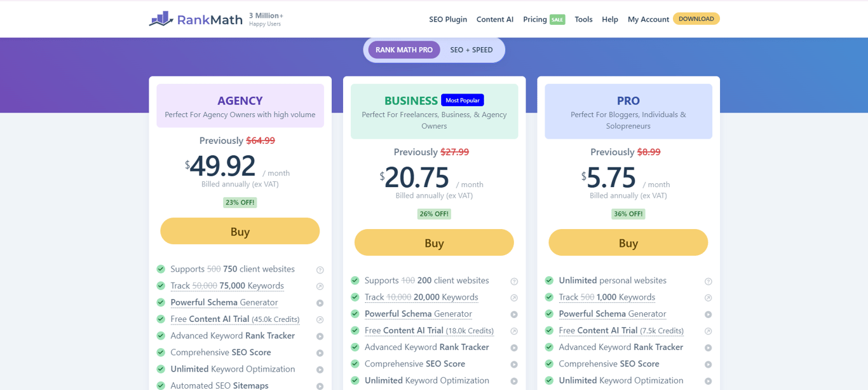Screen dimensions: 868x390
Task: Play video for Agency Comprehensive SEO Score
Action: (x=320, y=352)
